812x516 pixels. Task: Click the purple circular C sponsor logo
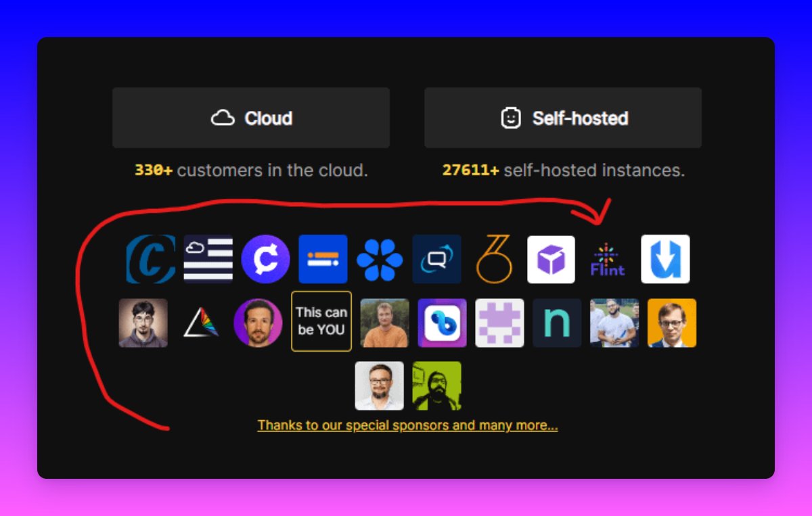coord(266,259)
